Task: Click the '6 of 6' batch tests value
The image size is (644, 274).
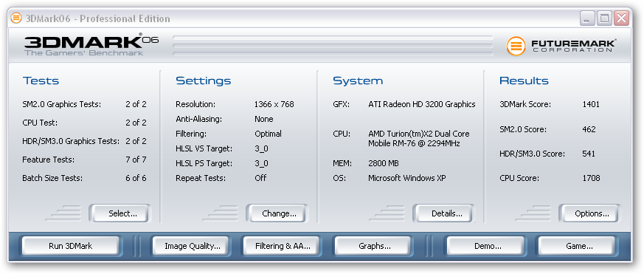Action: (x=136, y=178)
